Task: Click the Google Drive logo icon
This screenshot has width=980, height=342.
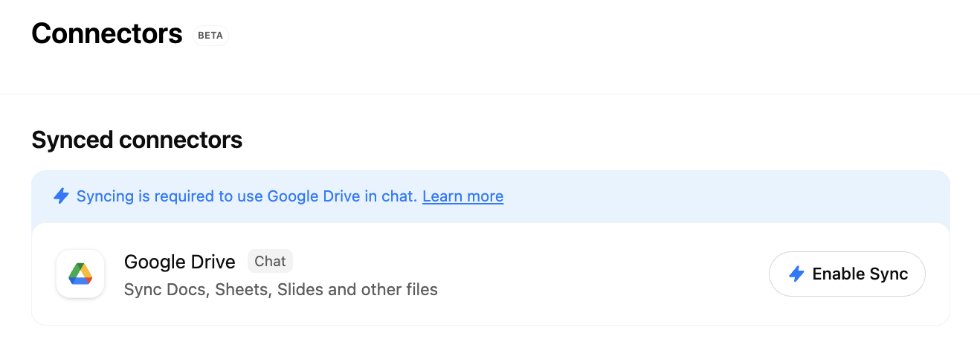Action: click(x=80, y=274)
